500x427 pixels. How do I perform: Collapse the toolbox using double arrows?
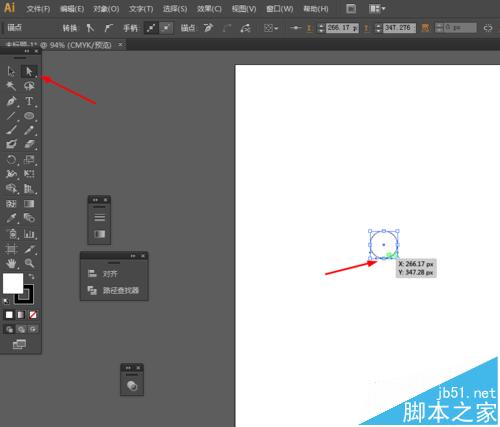[27, 51]
